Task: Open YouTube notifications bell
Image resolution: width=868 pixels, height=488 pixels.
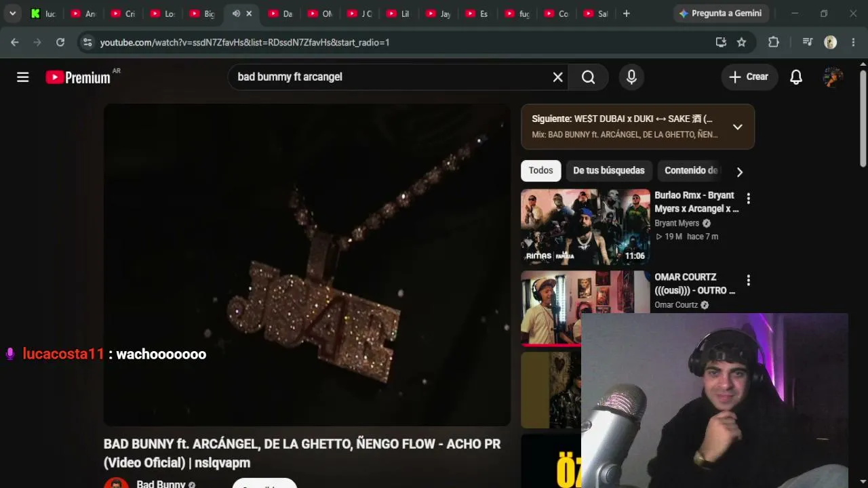Action: 796,77
